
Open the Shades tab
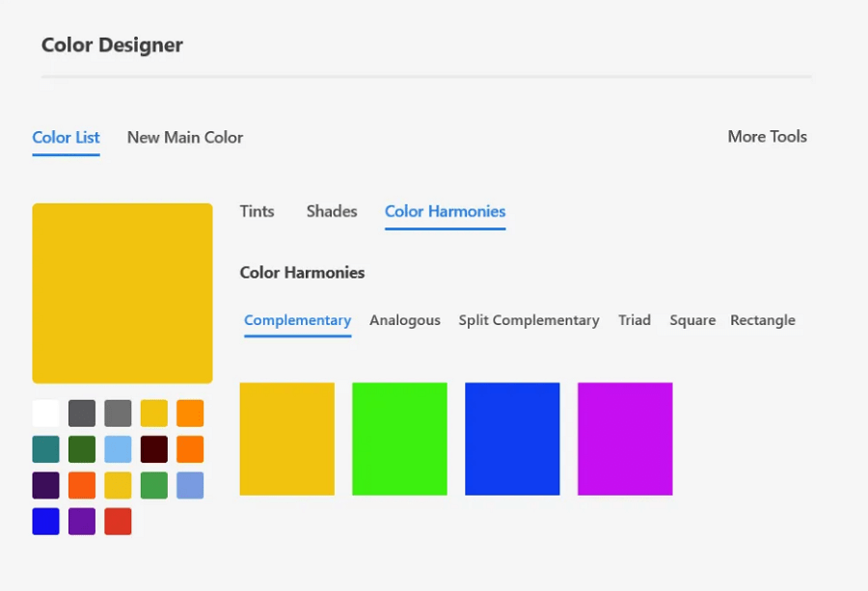[332, 211]
